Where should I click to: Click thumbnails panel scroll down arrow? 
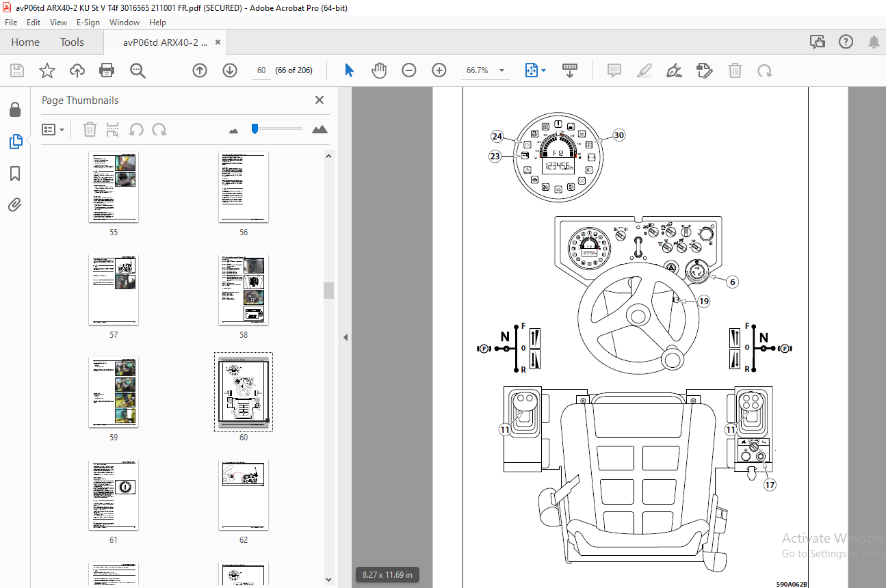point(328,579)
